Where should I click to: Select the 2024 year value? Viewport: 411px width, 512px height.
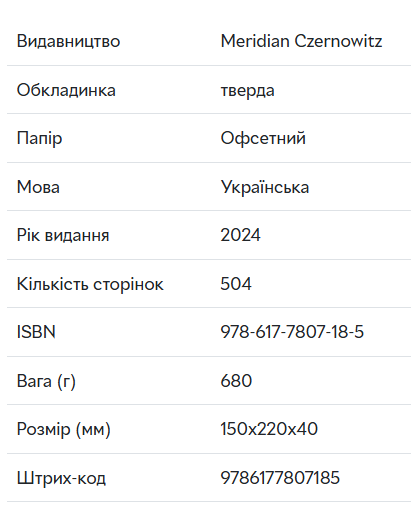(240, 235)
